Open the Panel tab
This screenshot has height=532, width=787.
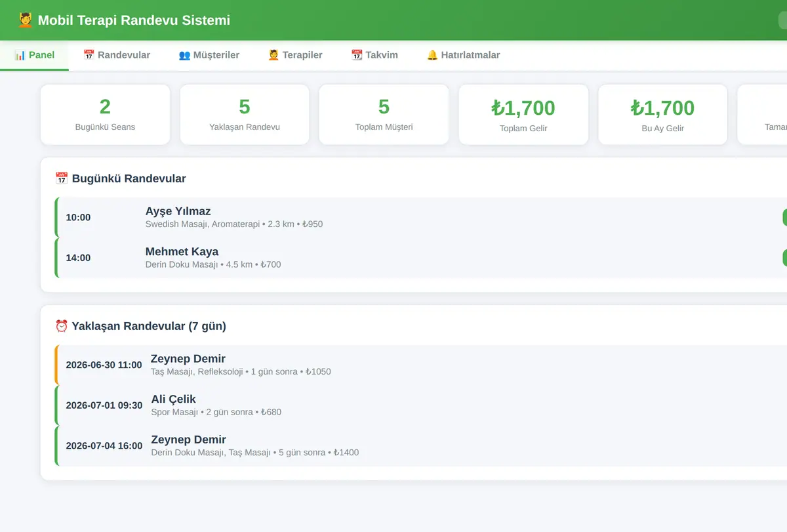tap(34, 55)
